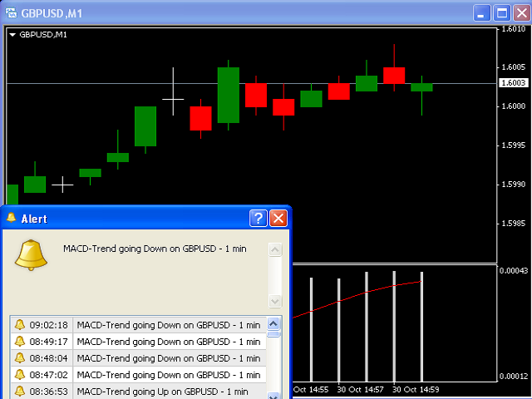Click the alert message box's down arrow
Screen dimensions: 532x399
point(275,301)
